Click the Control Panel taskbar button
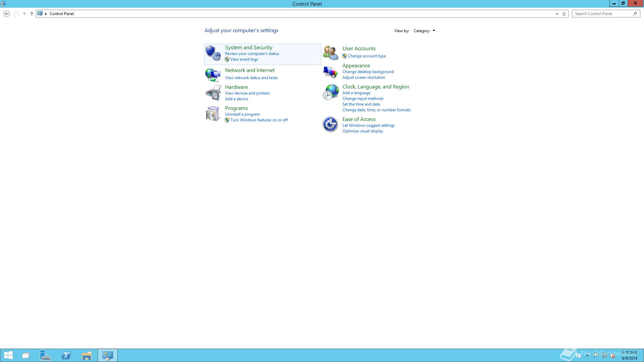 tap(108, 355)
